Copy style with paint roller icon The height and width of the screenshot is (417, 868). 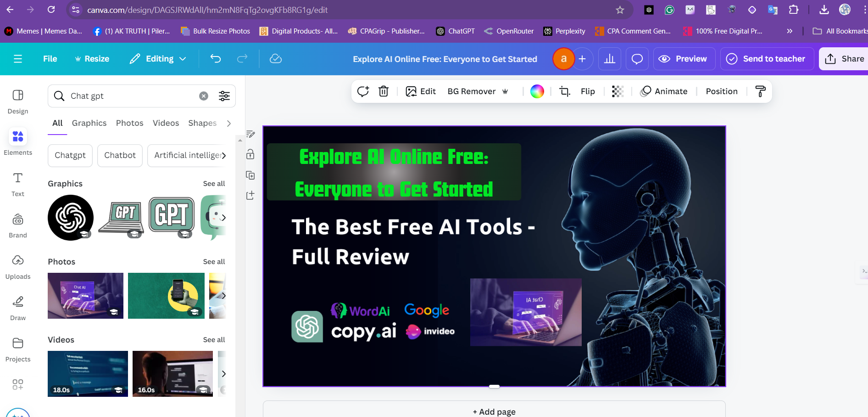point(760,91)
